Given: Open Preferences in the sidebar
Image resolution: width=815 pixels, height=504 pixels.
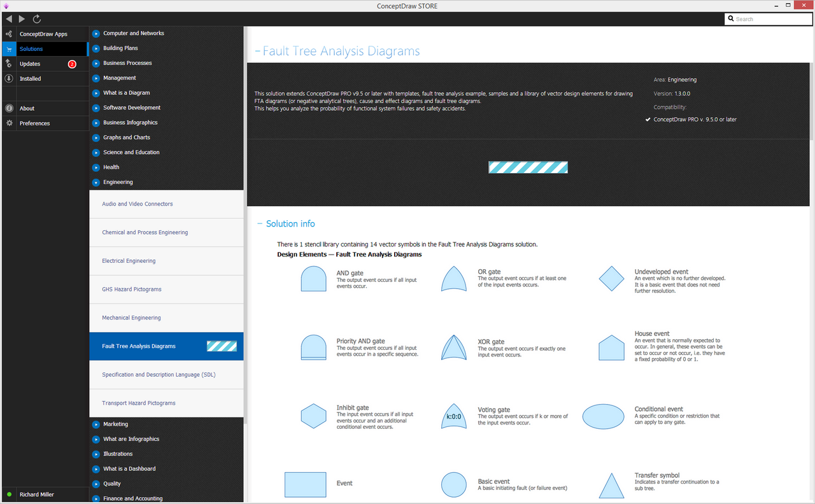Looking at the screenshot, I should 45,123.
